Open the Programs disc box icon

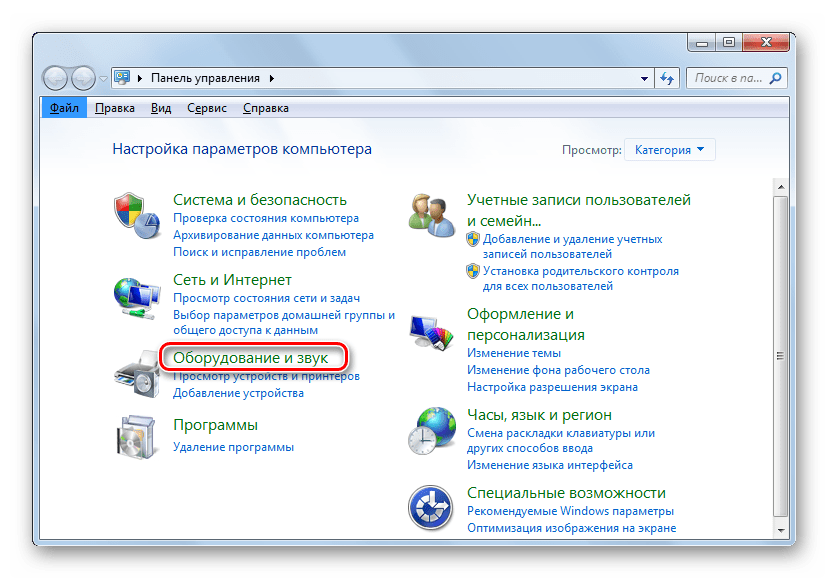[x=137, y=436]
